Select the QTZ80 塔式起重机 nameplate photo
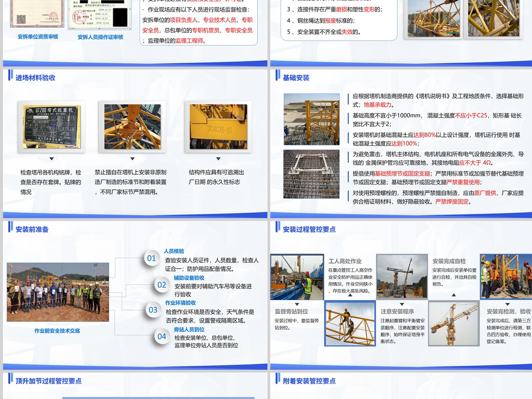532x399 pixels. point(52,126)
